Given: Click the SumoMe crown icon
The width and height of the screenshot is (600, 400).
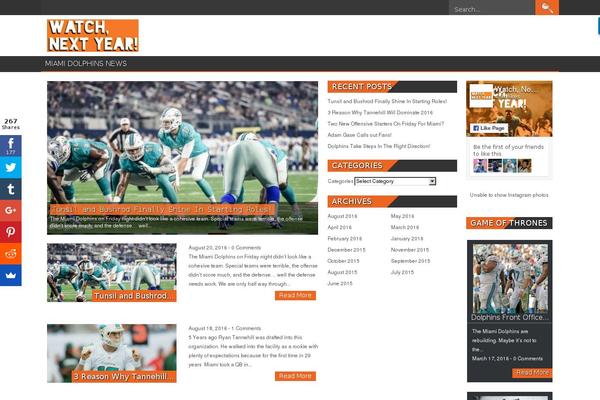Looking at the screenshot, I should click(x=11, y=275).
